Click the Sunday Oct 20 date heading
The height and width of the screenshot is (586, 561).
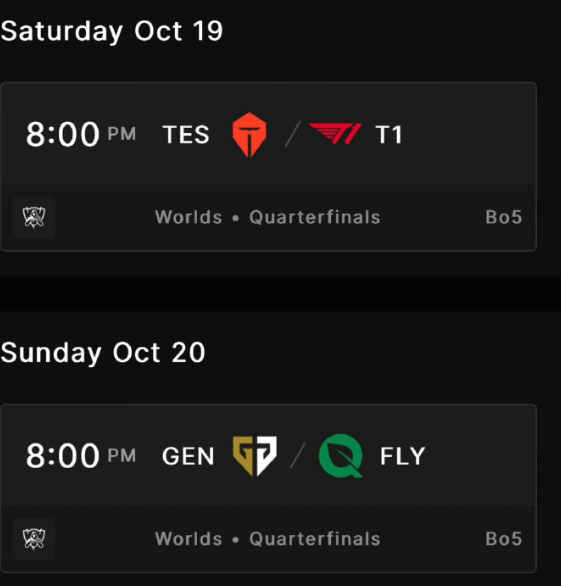coord(103,353)
